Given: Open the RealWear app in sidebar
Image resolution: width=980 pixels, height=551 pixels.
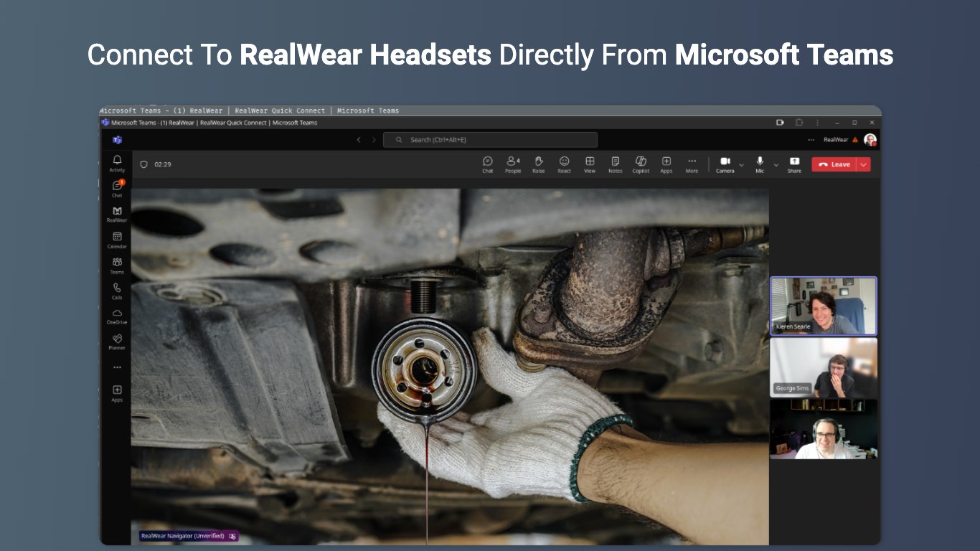Looking at the screenshot, I should pyautogui.click(x=117, y=215).
